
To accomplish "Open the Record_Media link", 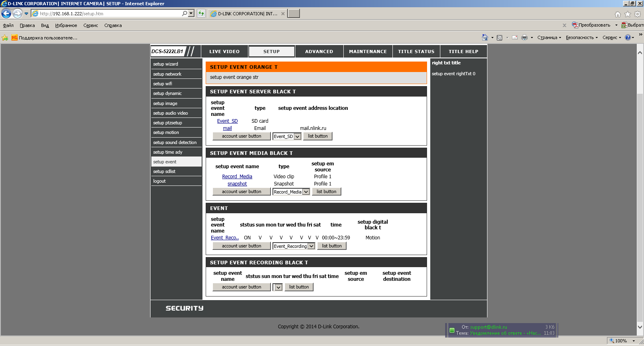I will click(x=237, y=177).
